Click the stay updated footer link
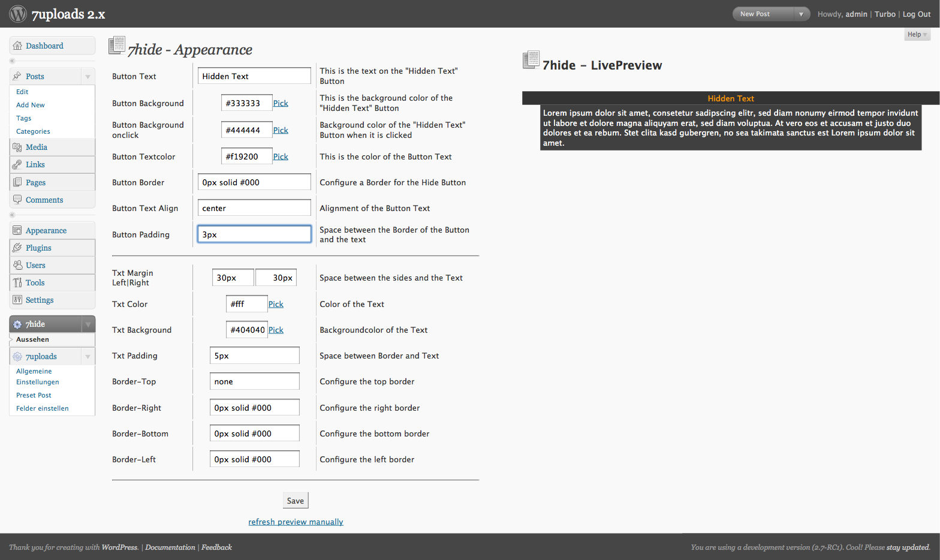This screenshot has width=940, height=560. pyautogui.click(x=908, y=547)
